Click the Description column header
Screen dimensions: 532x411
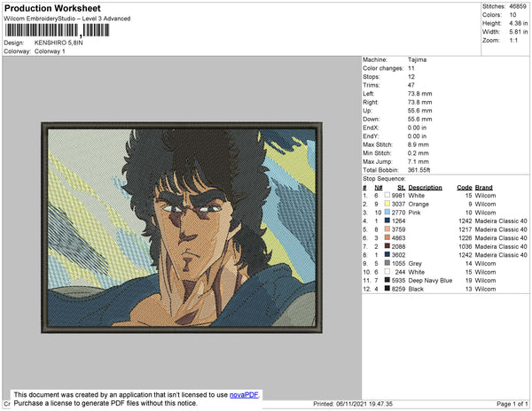pyautogui.click(x=425, y=188)
